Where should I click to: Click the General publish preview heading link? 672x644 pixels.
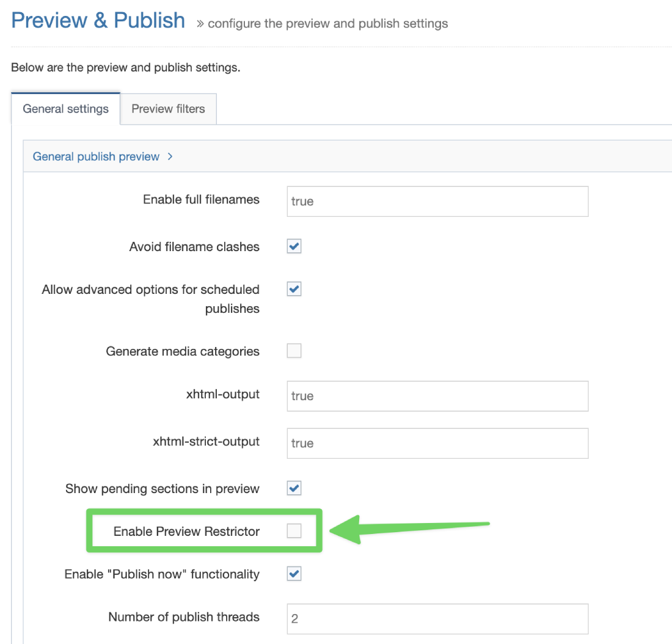tap(96, 157)
